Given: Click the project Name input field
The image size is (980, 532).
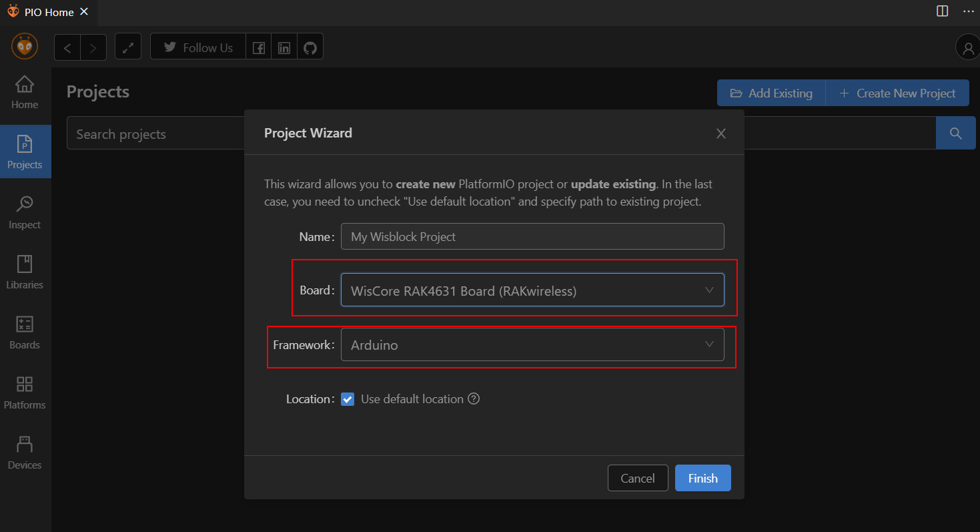Looking at the screenshot, I should 532,236.
